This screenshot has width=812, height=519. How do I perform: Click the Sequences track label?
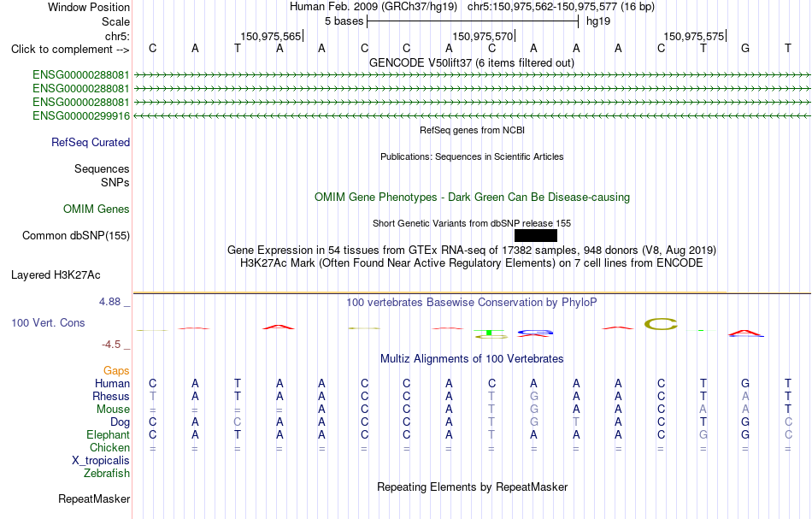(102, 168)
